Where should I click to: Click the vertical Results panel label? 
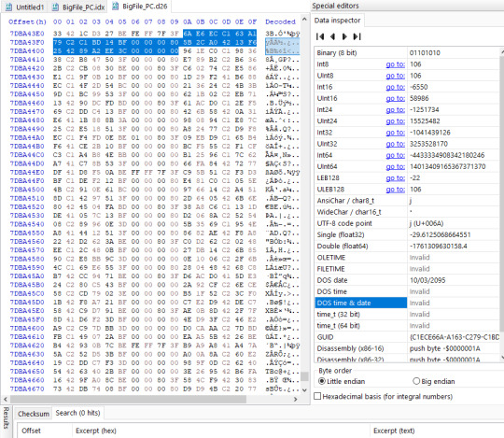pyautogui.click(x=6, y=418)
